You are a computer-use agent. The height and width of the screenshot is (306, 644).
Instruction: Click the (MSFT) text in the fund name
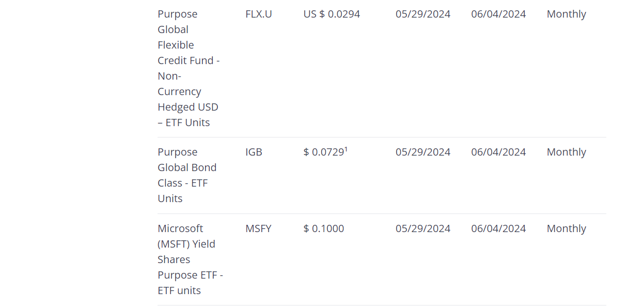(174, 244)
